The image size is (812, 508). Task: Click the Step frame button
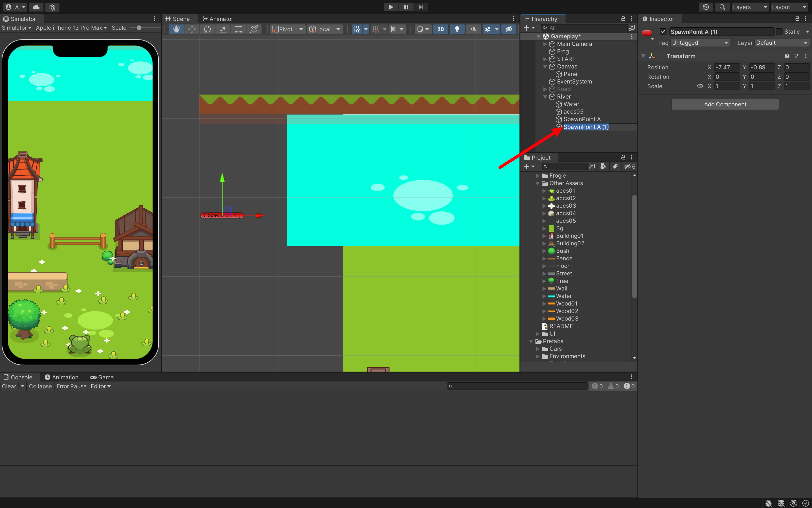click(421, 7)
